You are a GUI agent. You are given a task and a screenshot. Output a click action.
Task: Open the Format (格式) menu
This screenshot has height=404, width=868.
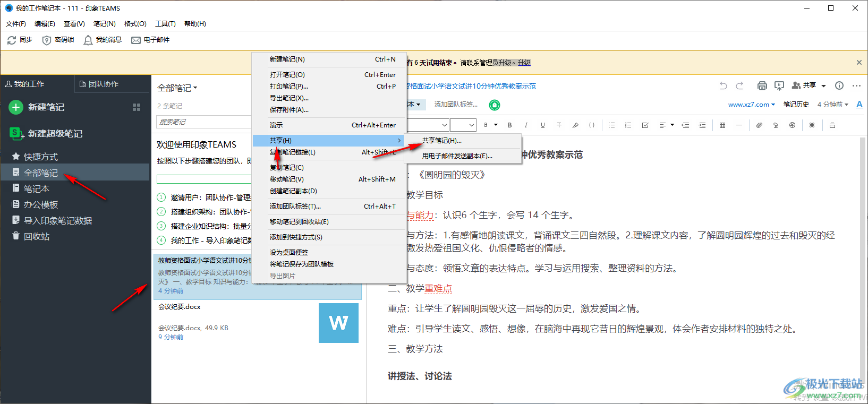(135, 24)
